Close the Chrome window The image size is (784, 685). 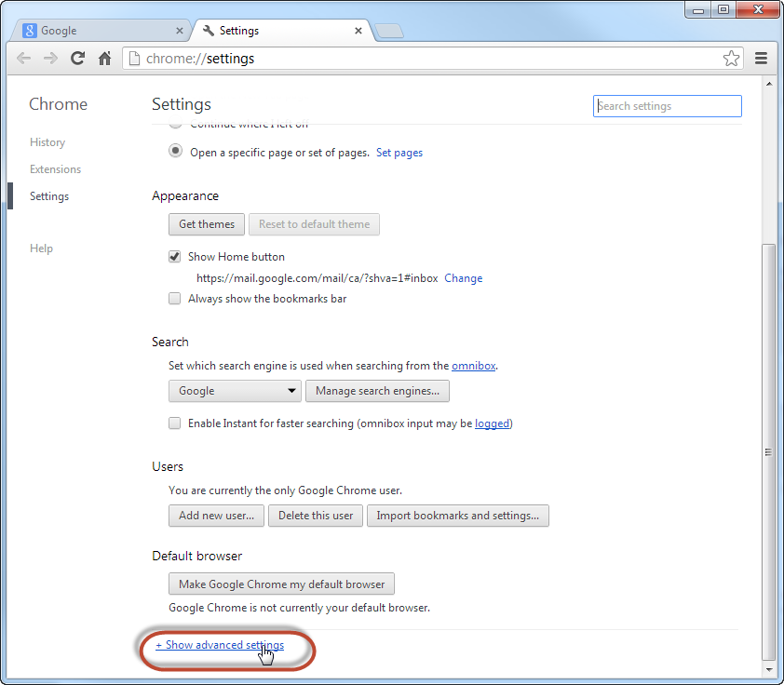click(x=758, y=10)
